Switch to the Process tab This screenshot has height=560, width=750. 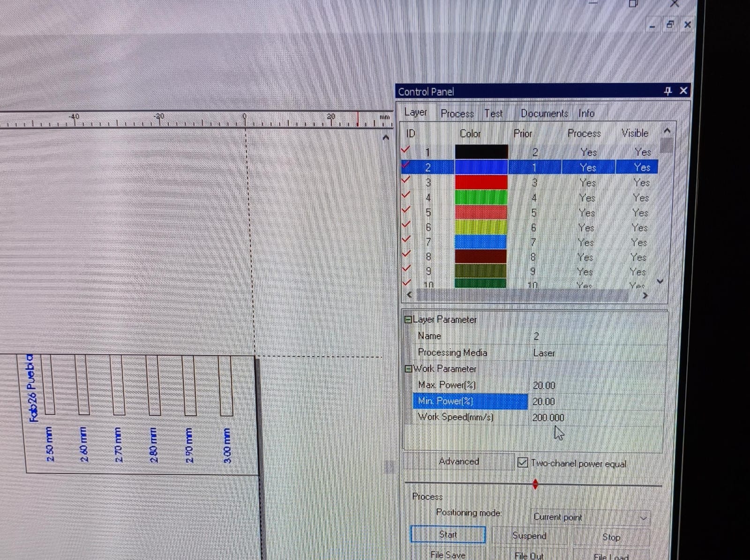pos(457,113)
